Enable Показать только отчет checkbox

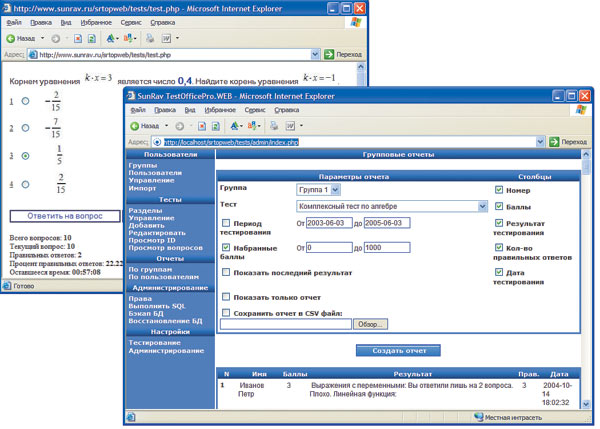point(226,297)
